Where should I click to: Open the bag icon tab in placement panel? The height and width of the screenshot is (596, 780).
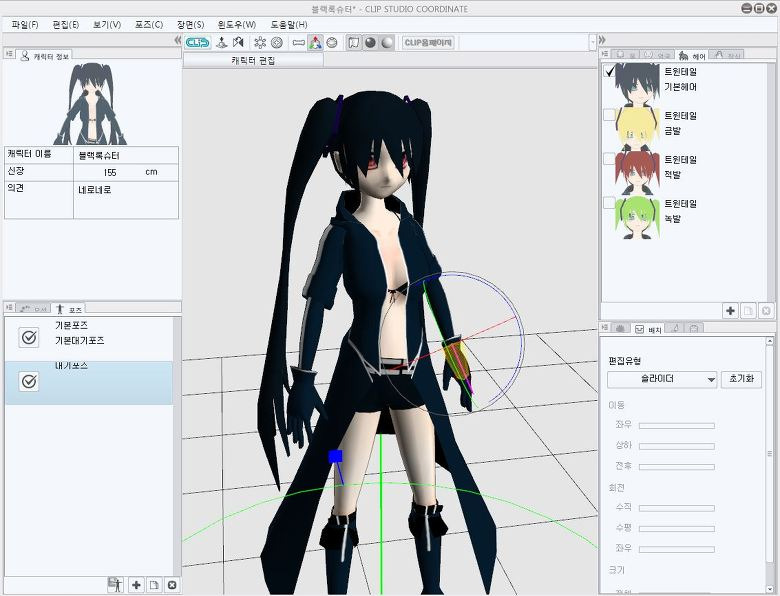pos(694,328)
